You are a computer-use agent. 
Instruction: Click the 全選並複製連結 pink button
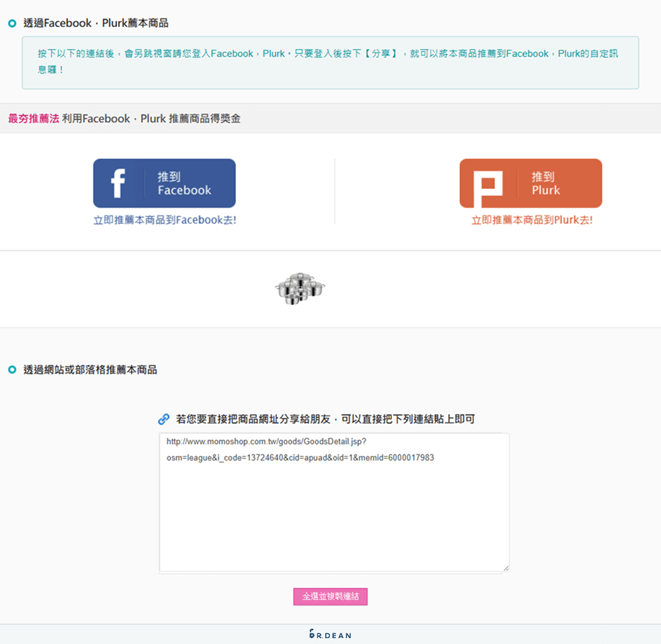tap(330, 596)
